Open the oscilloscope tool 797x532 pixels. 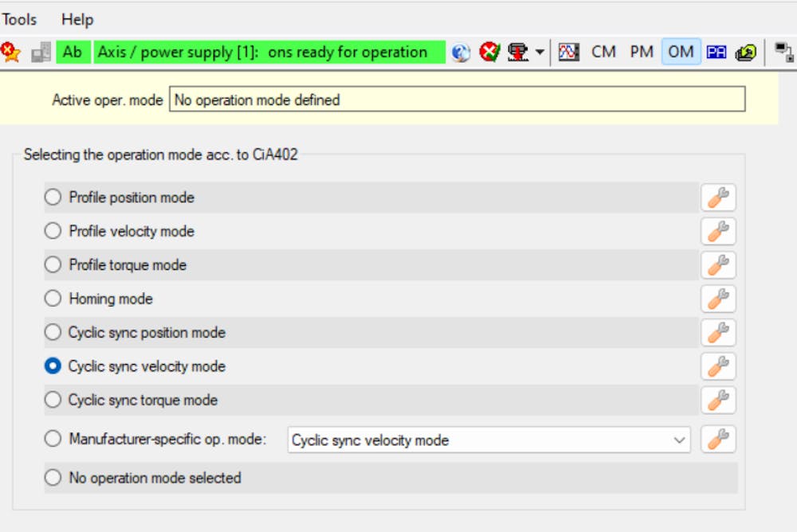tap(569, 52)
